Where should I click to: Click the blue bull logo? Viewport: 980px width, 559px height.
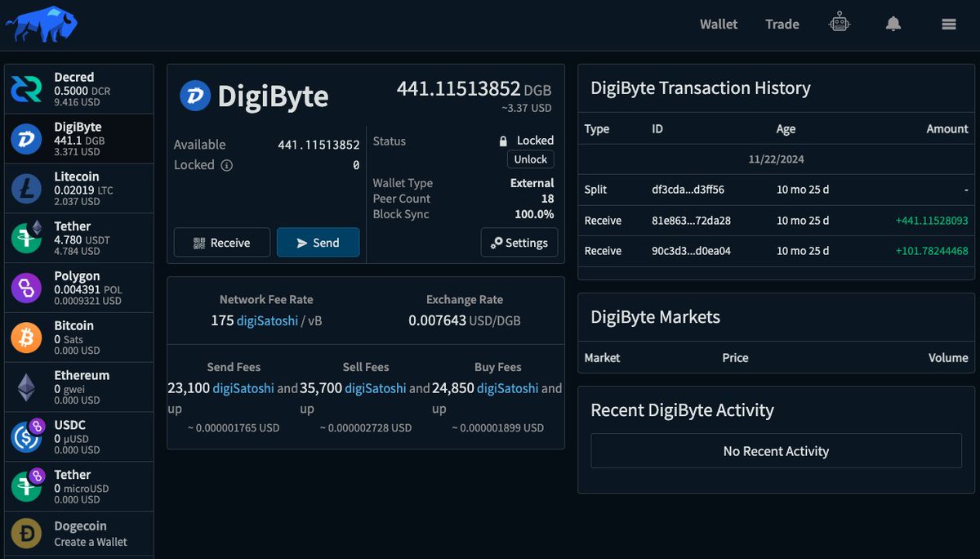pos(42,25)
